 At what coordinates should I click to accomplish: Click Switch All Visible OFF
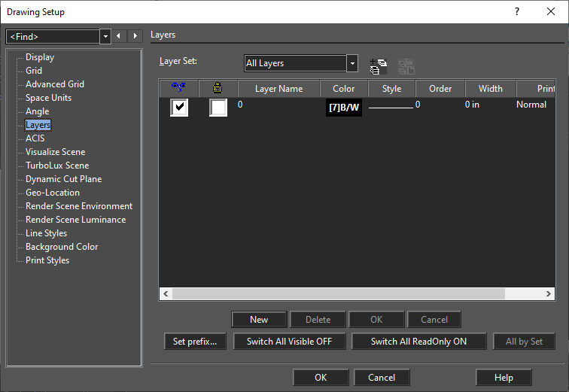pos(289,342)
